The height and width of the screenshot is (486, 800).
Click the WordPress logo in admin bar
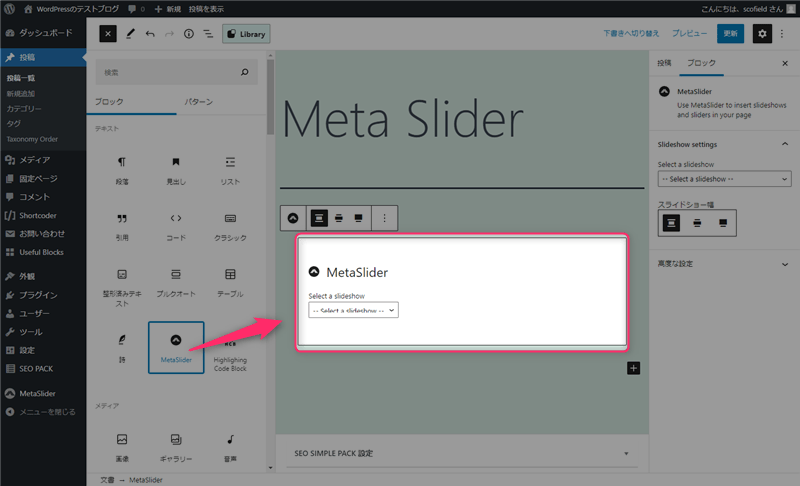(9, 9)
